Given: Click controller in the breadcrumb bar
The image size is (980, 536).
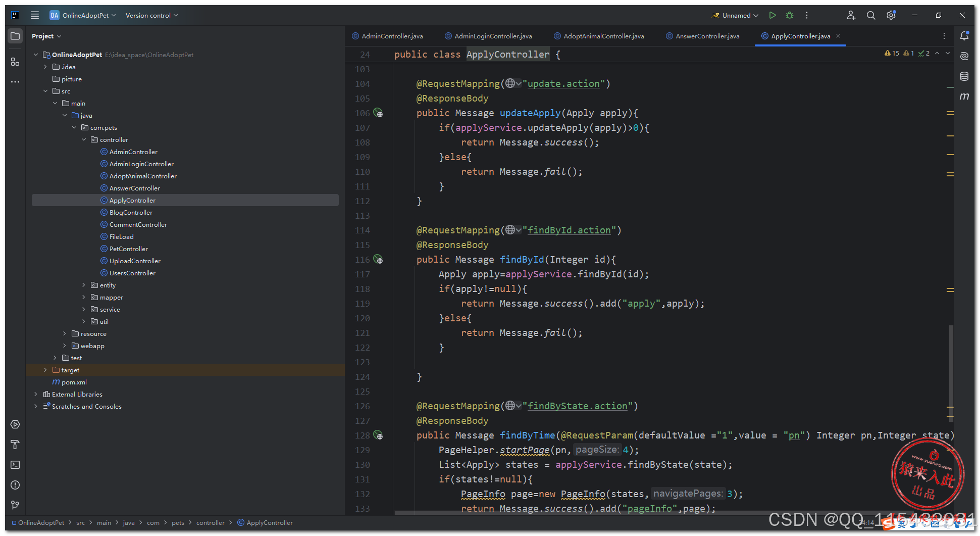Looking at the screenshot, I should (210, 522).
